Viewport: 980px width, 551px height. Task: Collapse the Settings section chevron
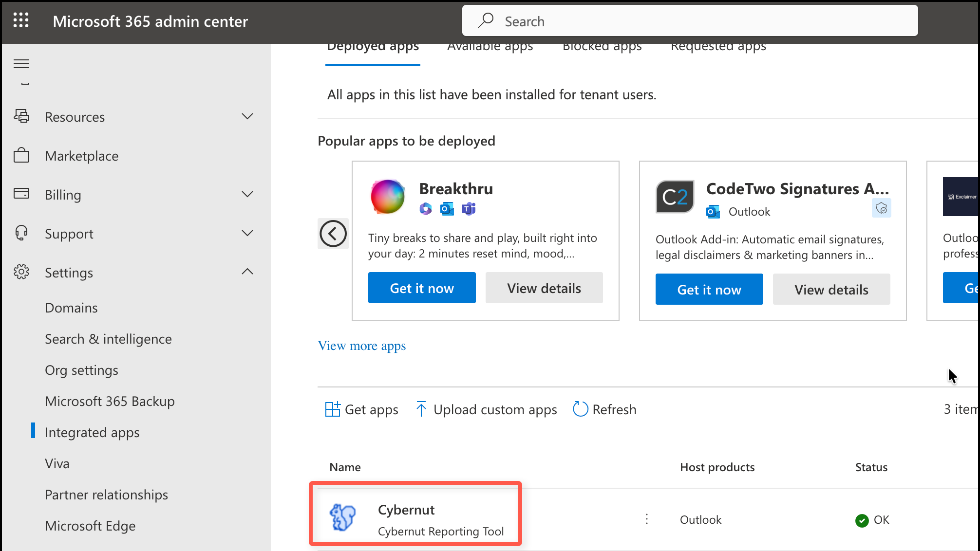(247, 272)
